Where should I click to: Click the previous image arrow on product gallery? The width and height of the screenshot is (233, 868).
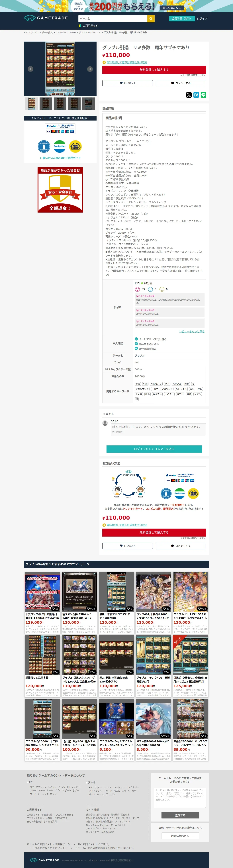(30, 69)
